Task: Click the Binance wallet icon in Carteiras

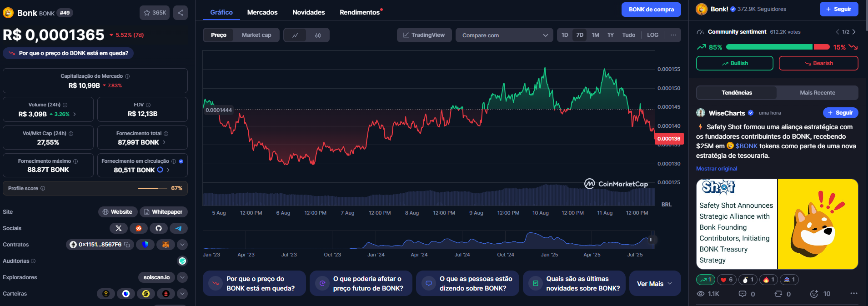Action: [x=106, y=294]
